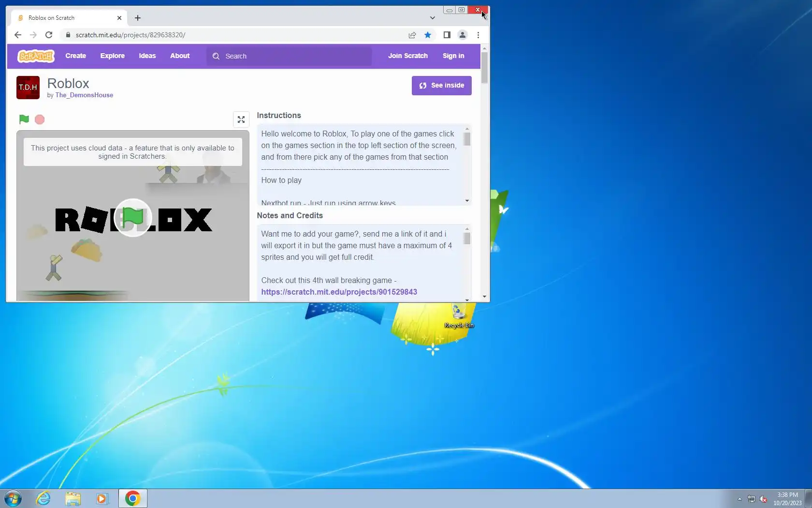The width and height of the screenshot is (812, 508).
Task: Click the bookmark star icon
Action: (428, 35)
